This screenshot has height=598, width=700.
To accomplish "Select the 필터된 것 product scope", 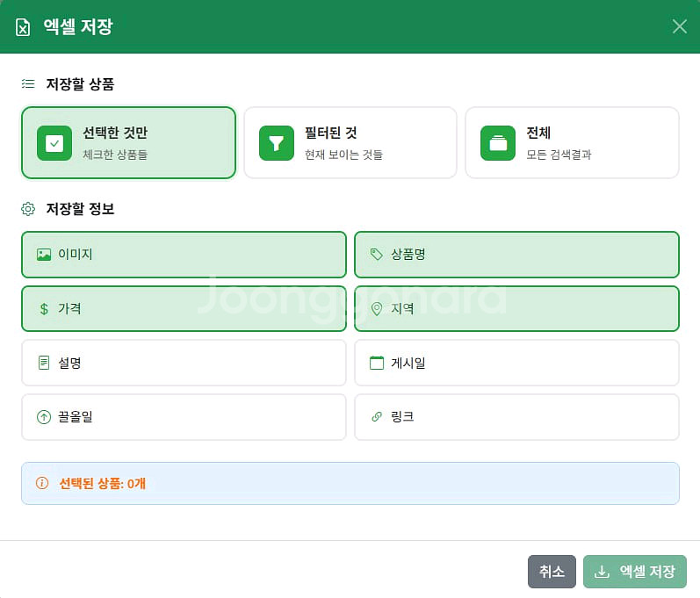I will (x=350, y=143).
